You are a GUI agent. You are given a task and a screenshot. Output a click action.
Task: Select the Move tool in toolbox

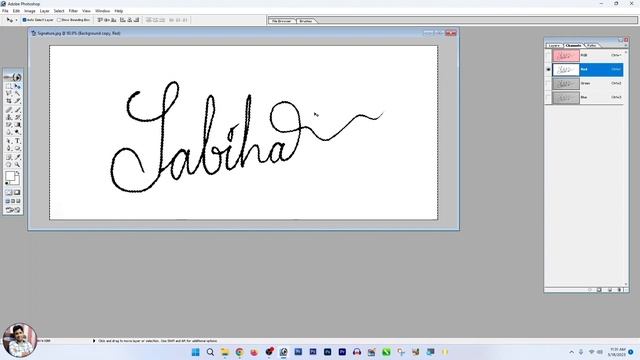tap(18, 86)
